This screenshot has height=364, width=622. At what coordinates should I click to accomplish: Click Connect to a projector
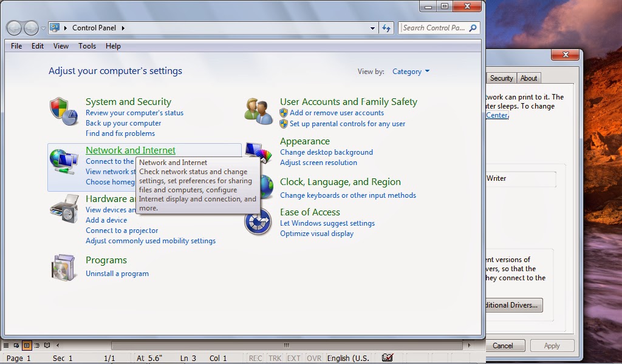pos(121,231)
